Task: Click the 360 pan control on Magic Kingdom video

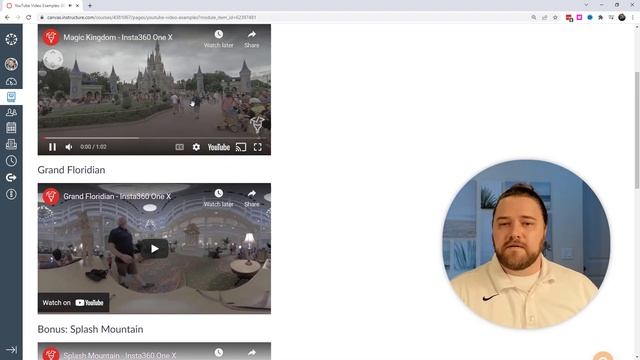Action: coord(53,60)
